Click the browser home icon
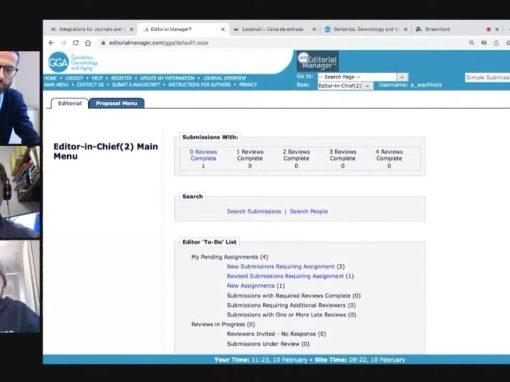The width and height of the screenshot is (510, 382). (88, 43)
